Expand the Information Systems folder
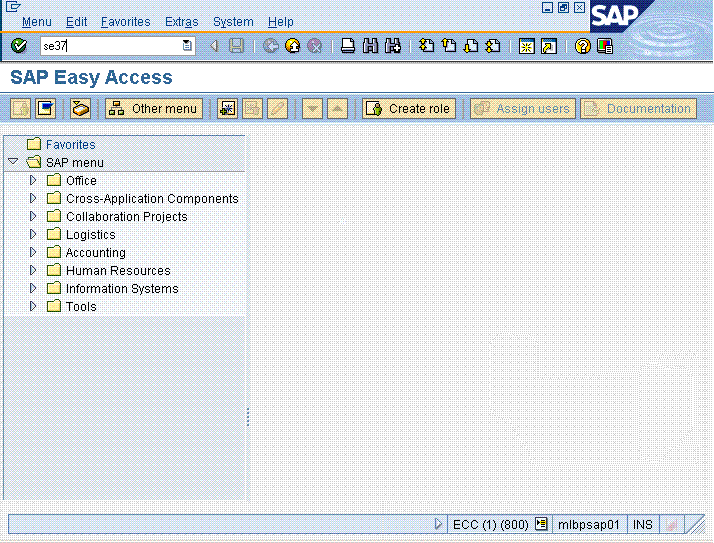The height and width of the screenshot is (543, 714). [x=33, y=288]
